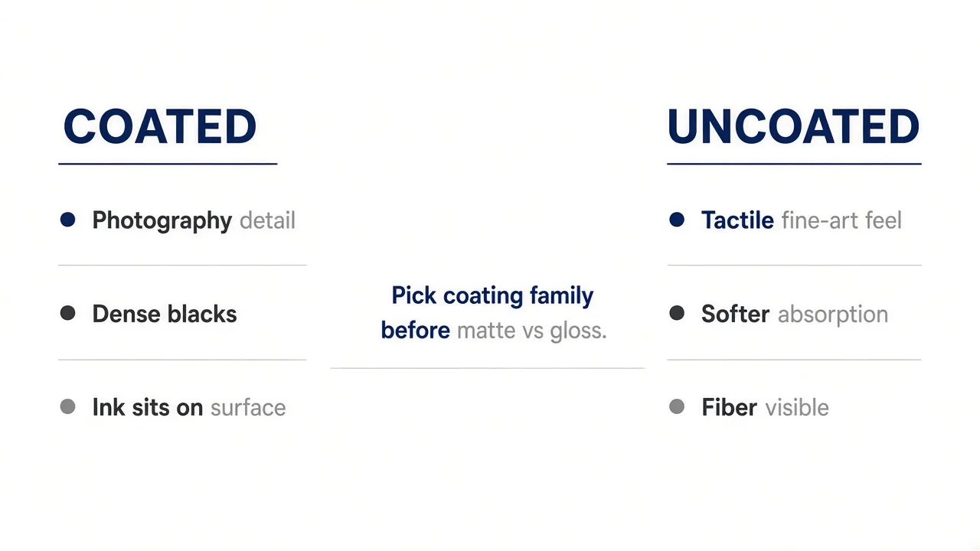Click the before matte vs gloss line
Screen dimensions: 980x551
coord(494,331)
